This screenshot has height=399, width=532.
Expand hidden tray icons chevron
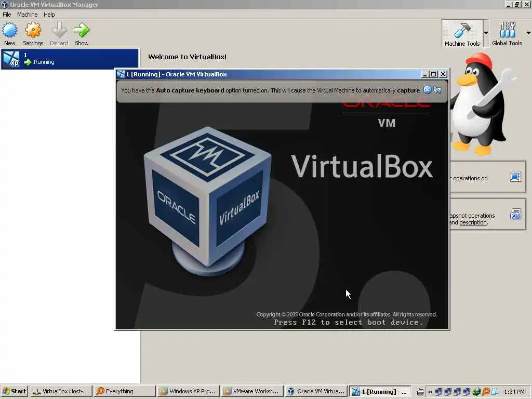[430, 392]
